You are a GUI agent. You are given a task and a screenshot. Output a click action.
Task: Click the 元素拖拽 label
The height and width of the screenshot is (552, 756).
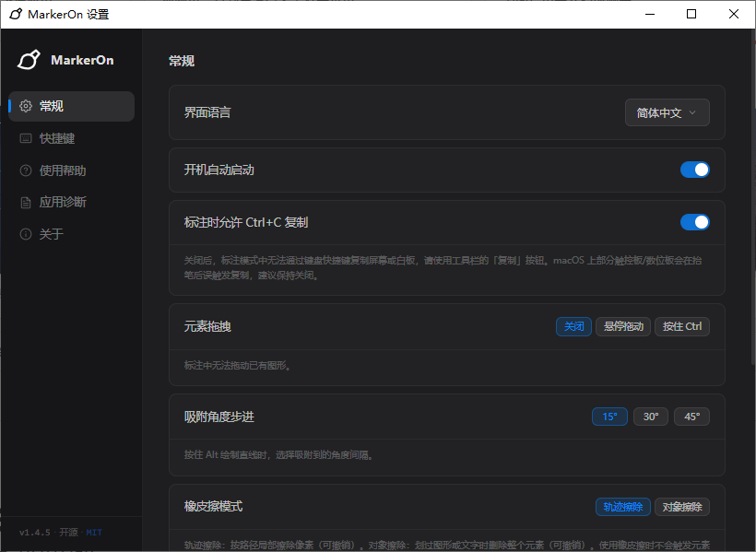pyautogui.click(x=207, y=326)
